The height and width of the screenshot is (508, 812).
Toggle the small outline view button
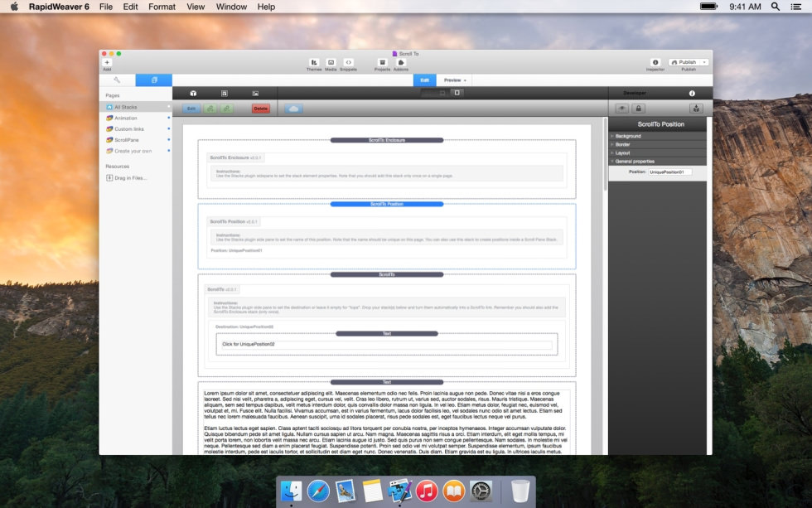(442, 93)
